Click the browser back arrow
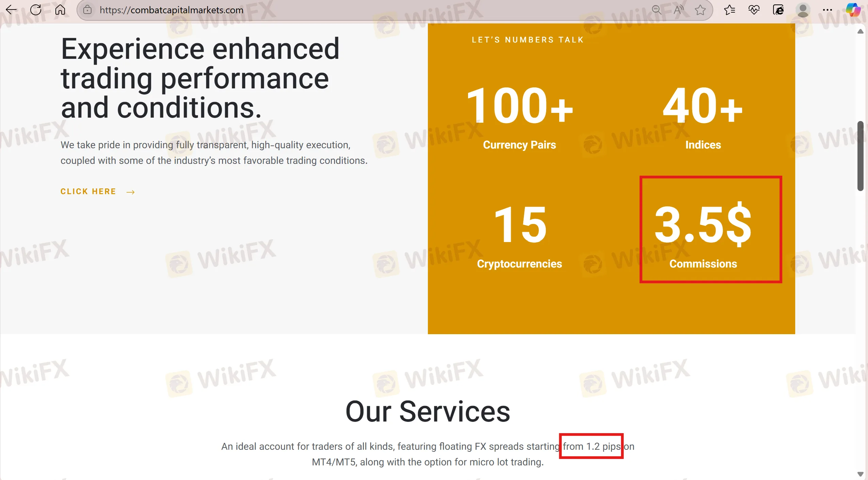The height and width of the screenshot is (480, 868). pos(12,10)
